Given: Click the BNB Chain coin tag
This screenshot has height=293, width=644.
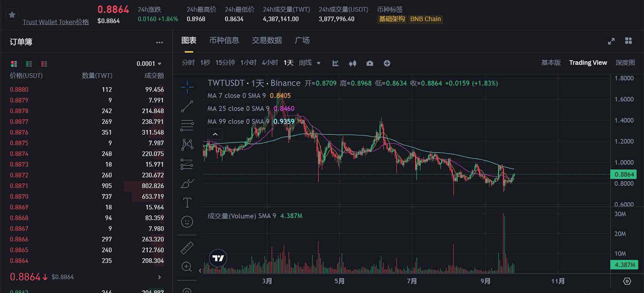Looking at the screenshot, I should 425,19.
